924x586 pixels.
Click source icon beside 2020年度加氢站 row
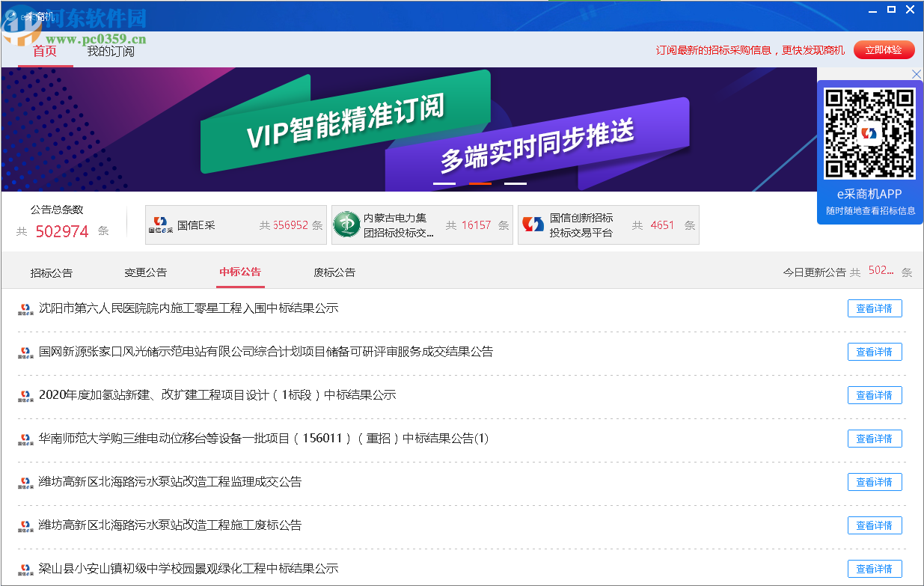26,395
